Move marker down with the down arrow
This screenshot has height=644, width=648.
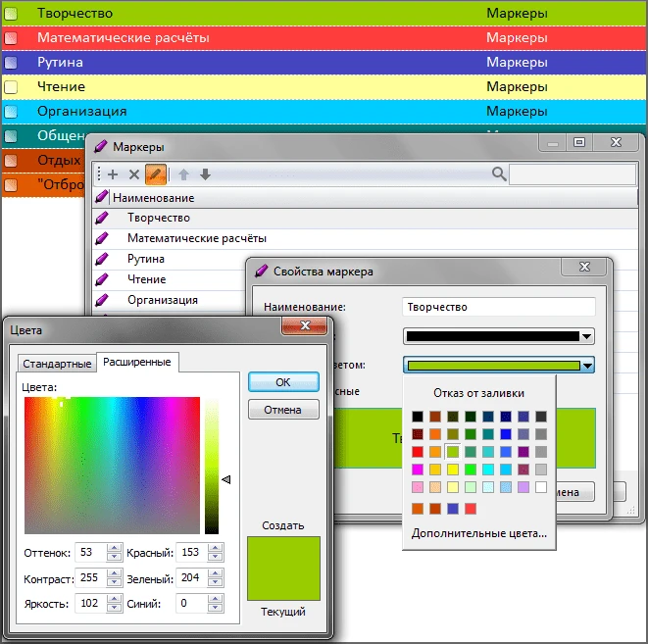click(205, 174)
